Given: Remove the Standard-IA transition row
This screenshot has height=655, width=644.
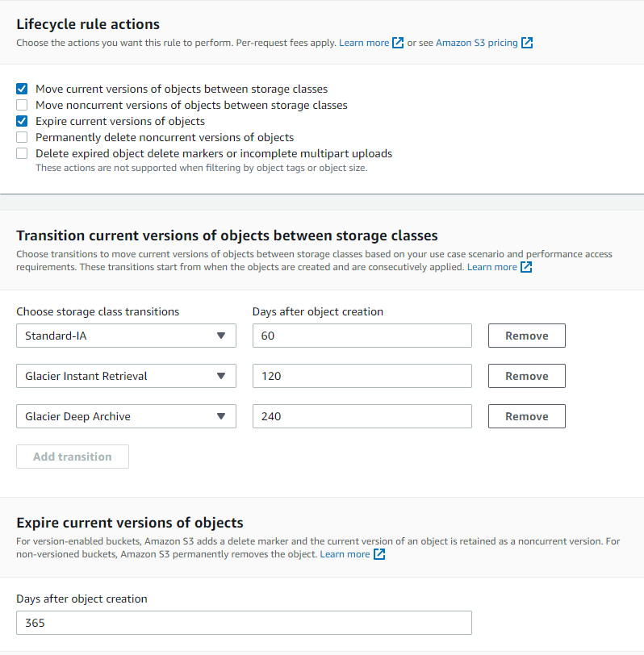Looking at the screenshot, I should click(x=526, y=336).
